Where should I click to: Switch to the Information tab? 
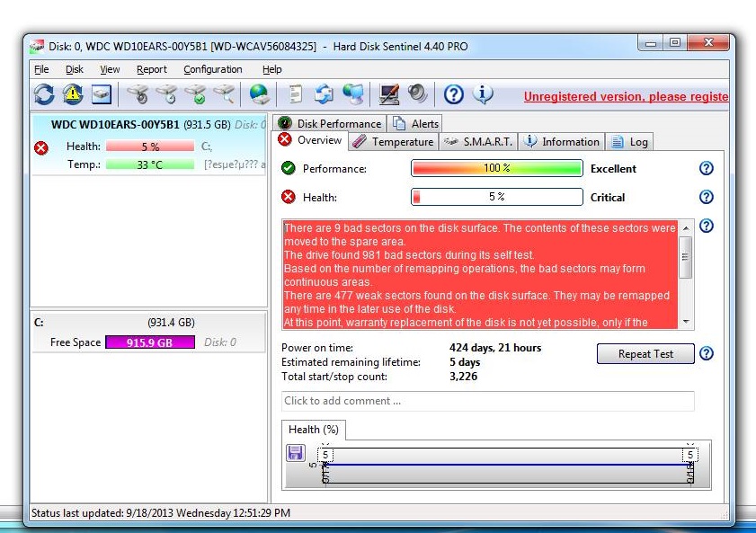(562, 142)
